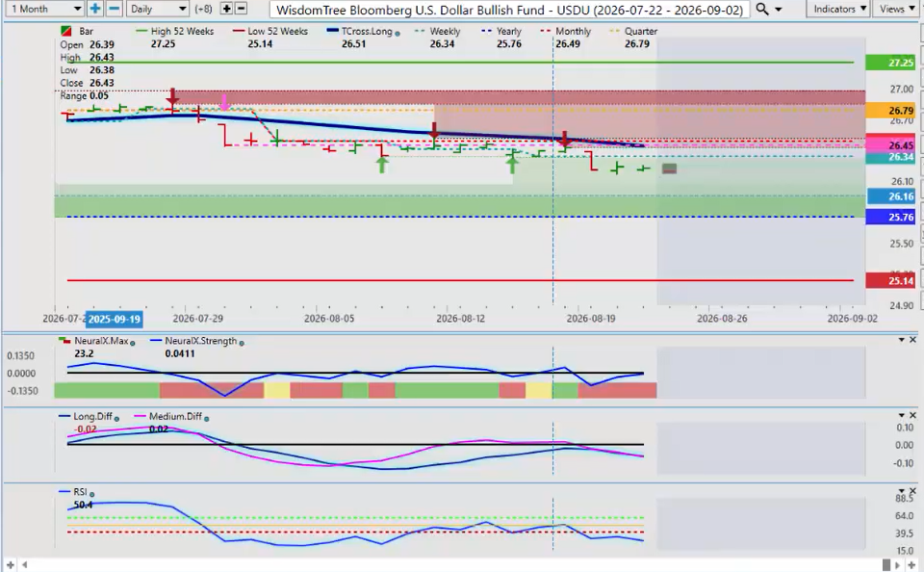Click the blue 26.16 price label
924x572 pixels.
889,196
